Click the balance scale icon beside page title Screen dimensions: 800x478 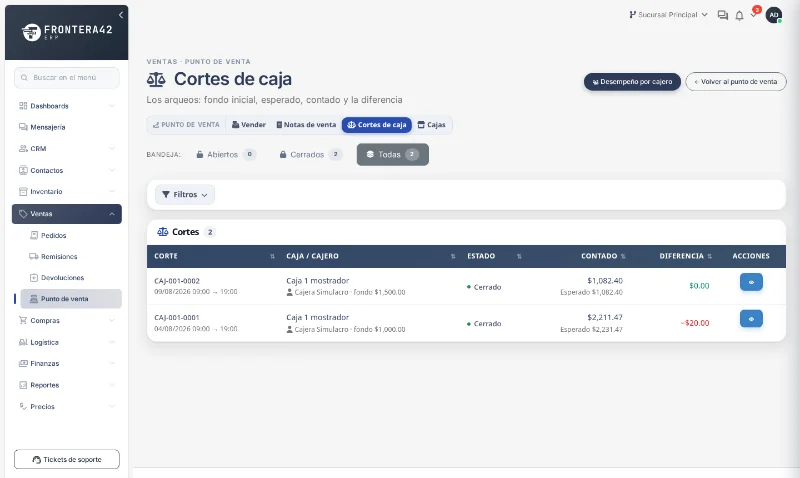[x=156, y=79]
